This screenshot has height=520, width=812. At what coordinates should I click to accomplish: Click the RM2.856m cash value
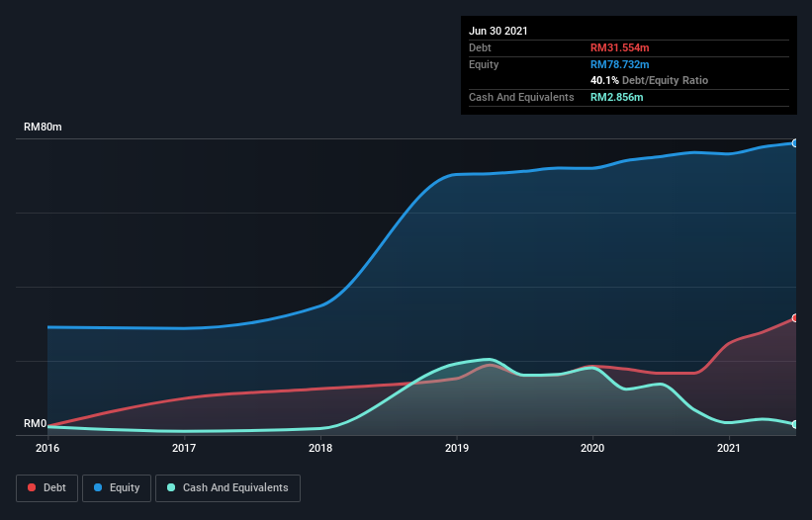tap(616, 97)
